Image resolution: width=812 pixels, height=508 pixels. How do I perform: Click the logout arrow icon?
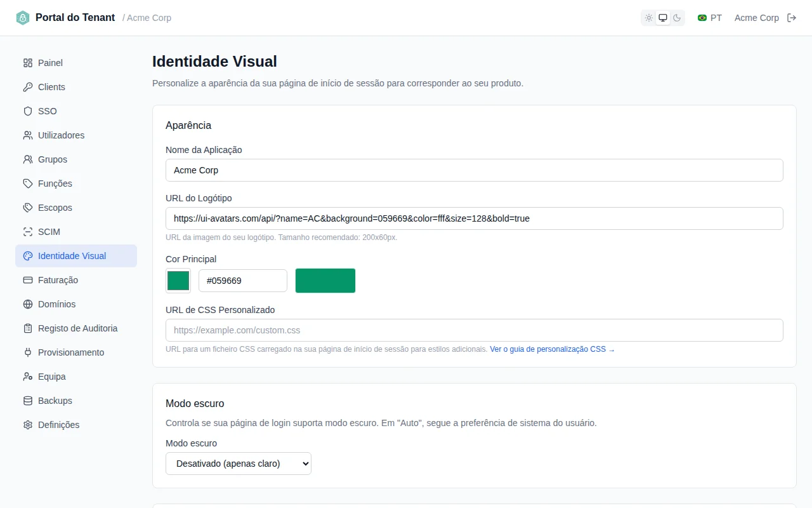792,18
